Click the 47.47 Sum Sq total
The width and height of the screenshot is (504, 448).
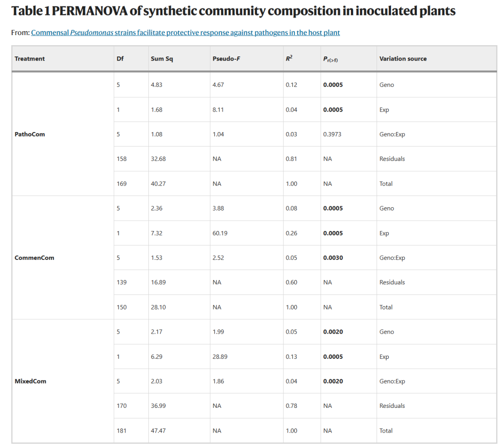(159, 431)
